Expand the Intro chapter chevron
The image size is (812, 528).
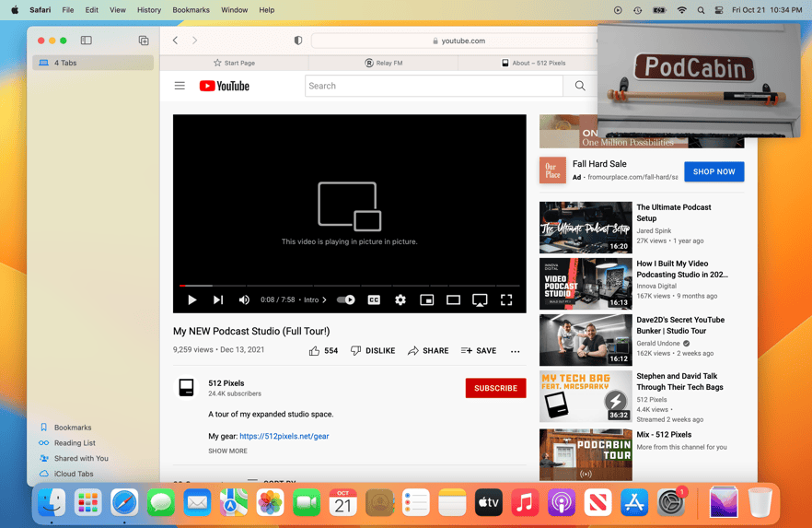coord(325,300)
